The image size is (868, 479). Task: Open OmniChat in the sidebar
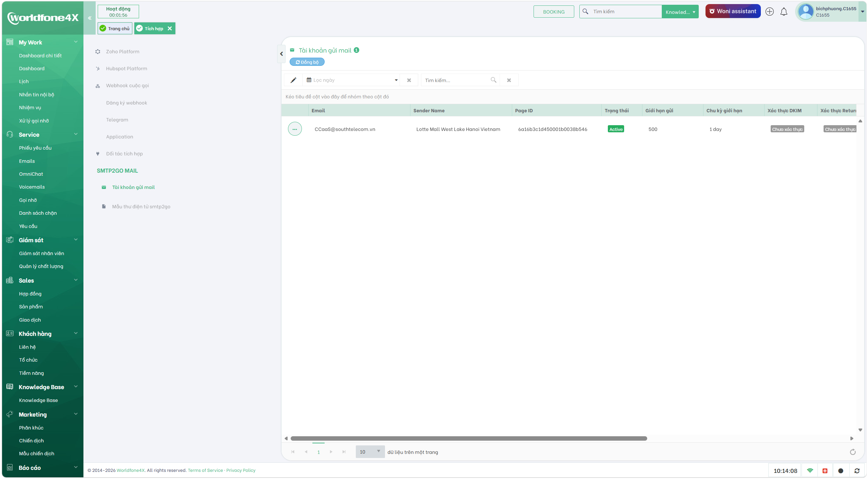31,174
